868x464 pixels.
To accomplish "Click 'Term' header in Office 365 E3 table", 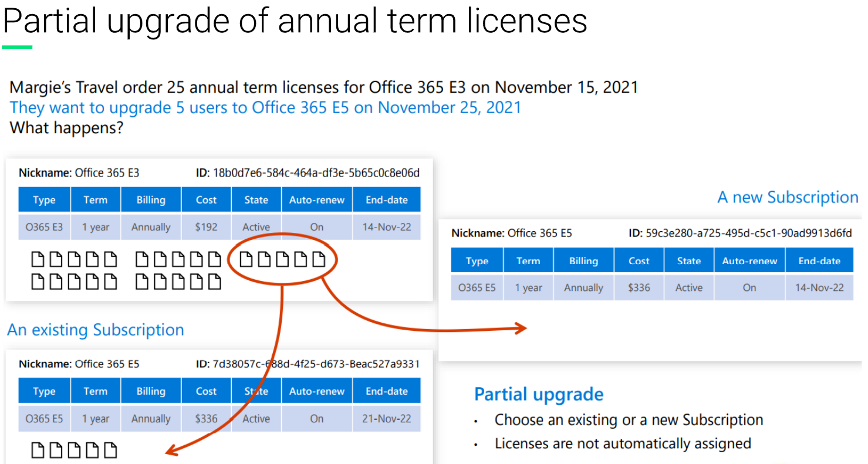I will pos(96,199).
